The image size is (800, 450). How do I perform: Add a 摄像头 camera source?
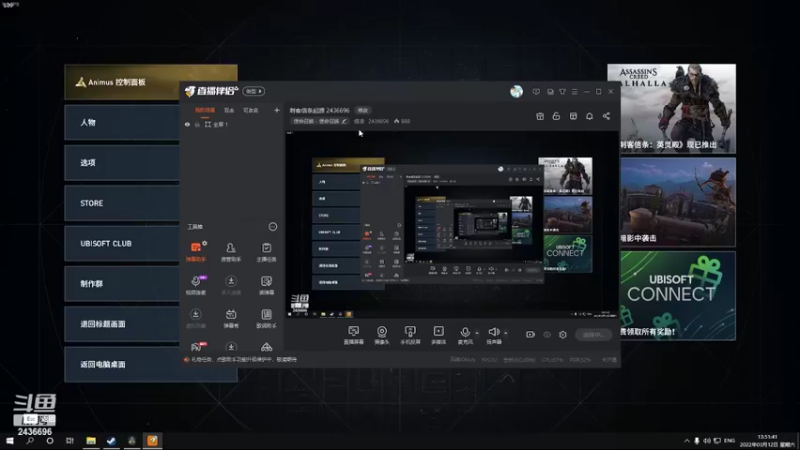pyautogui.click(x=382, y=335)
